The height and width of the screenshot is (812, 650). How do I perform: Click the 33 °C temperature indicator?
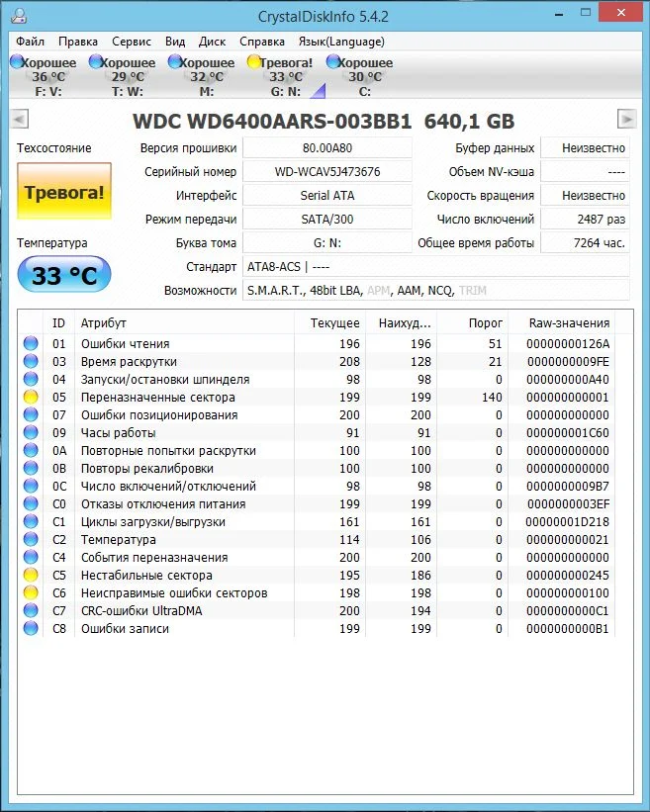pyautogui.click(x=64, y=275)
